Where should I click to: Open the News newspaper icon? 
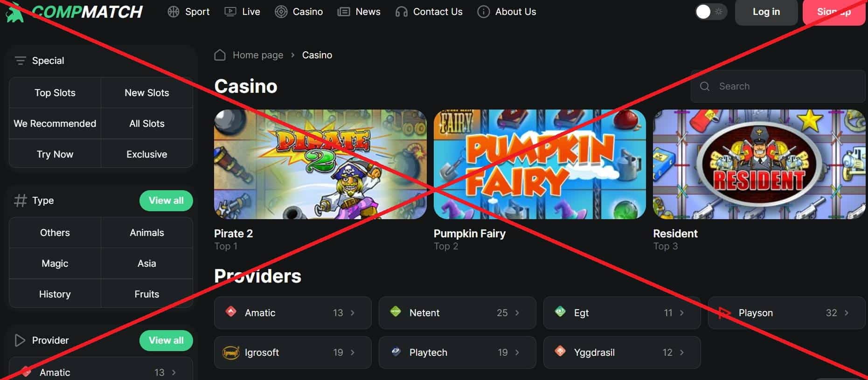(344, 12)
